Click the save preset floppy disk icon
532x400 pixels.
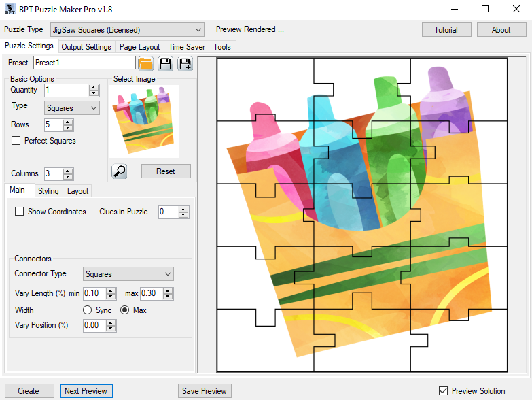tap(165, 64)
